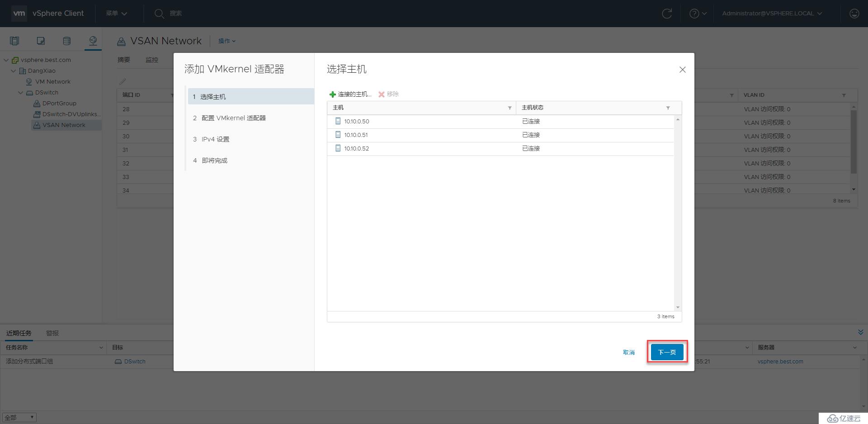Open the 全部 filter dropdown at bottom

19,417
